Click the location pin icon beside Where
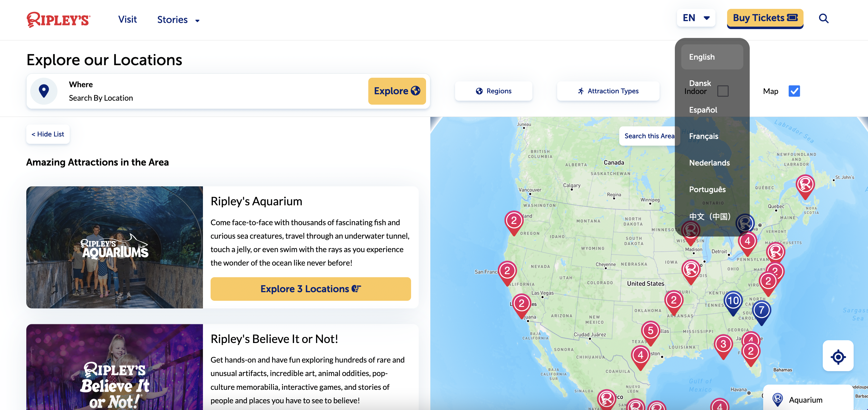This screenshot has height=410, width=868. [44, 91]
